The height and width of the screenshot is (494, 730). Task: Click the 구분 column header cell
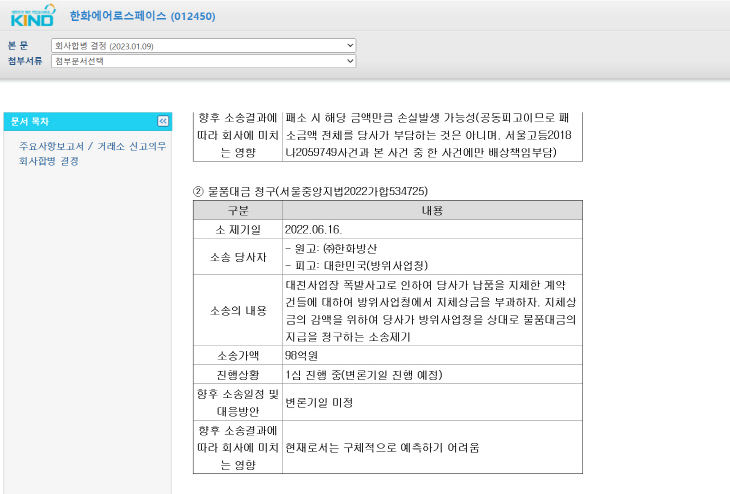coord(238,210)
